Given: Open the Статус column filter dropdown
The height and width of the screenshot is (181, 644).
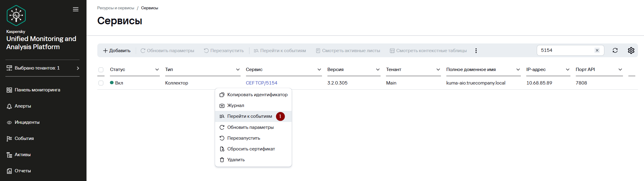Looking at the screenshot, I should pyautogui.click(x=157, y=70).
